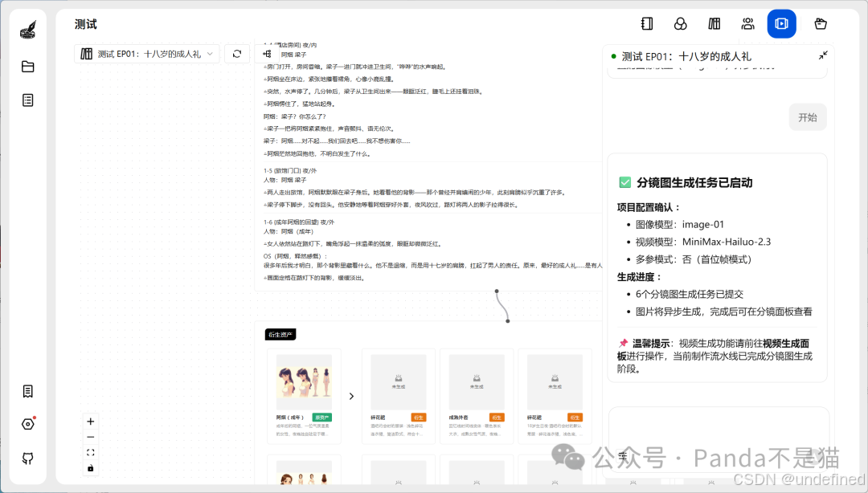Click the text 6个分镜图生成任务已提交
This screenshot has width=868, height=493.
690,294
